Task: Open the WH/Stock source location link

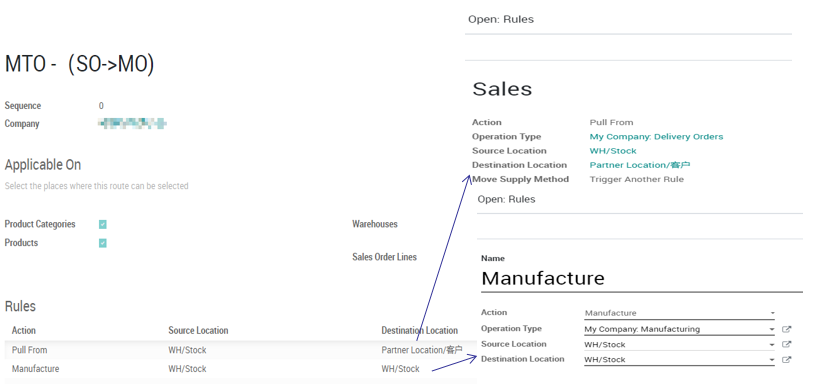Action: pos(613,151)
